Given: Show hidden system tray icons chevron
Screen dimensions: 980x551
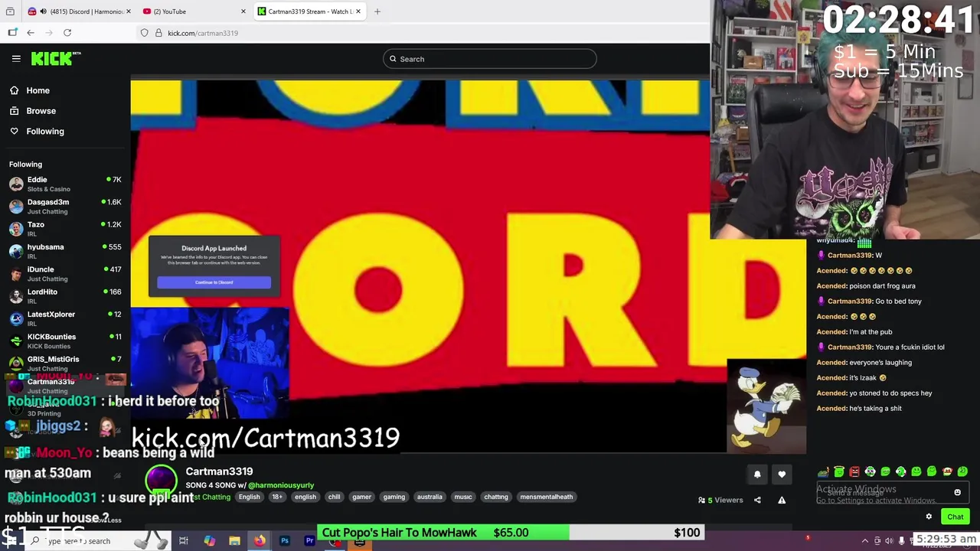Looking at the screenshot, I should [866, 540].
